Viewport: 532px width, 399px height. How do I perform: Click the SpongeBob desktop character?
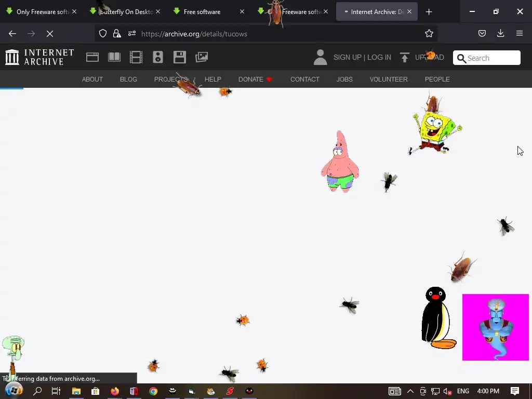[435, 133]
